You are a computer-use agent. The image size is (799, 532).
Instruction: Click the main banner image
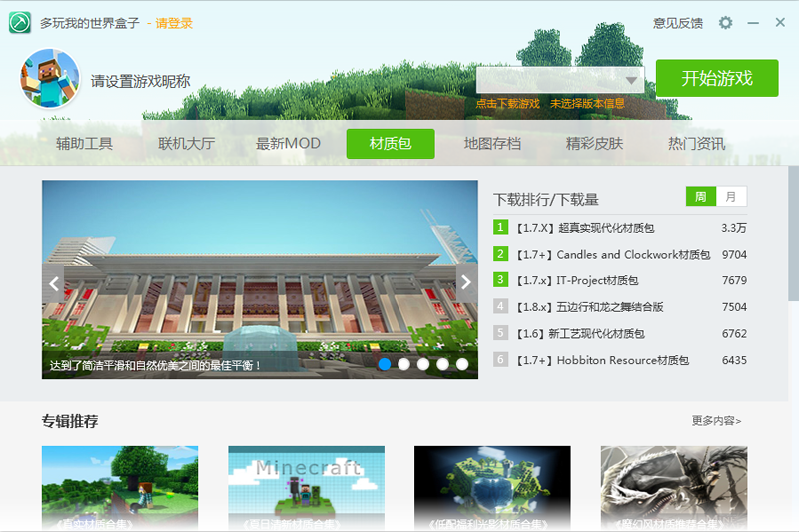pyautogui.click(x=260, y=279)
